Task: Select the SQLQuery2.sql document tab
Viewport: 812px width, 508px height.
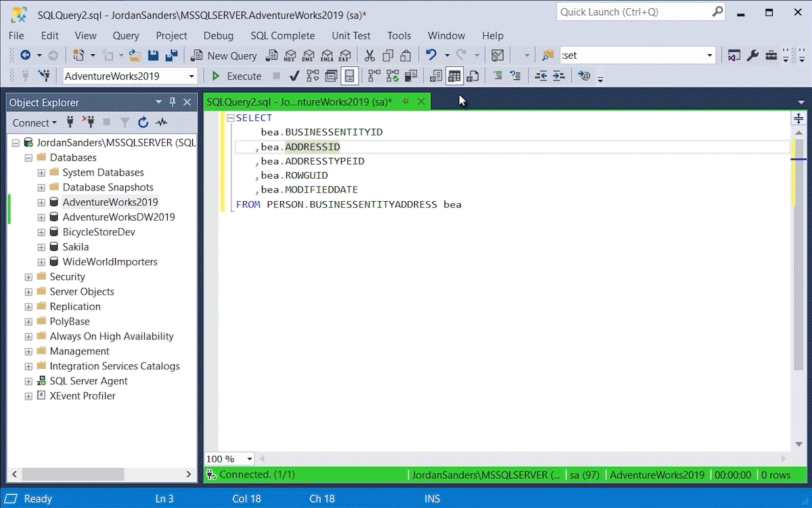Action: coord(299,102)
